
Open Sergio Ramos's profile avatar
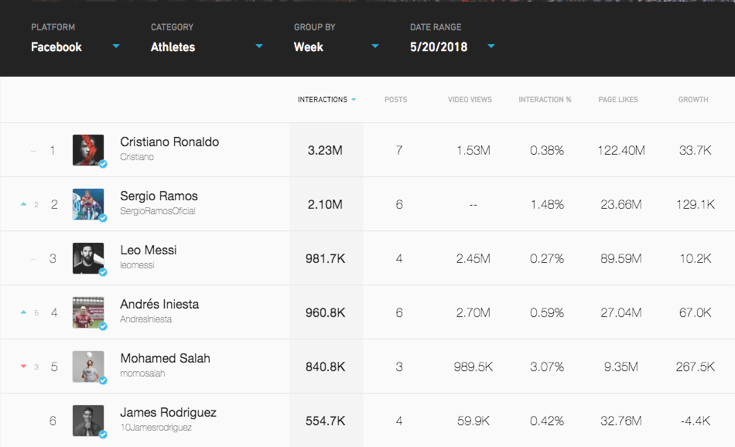tap(88, 204)
